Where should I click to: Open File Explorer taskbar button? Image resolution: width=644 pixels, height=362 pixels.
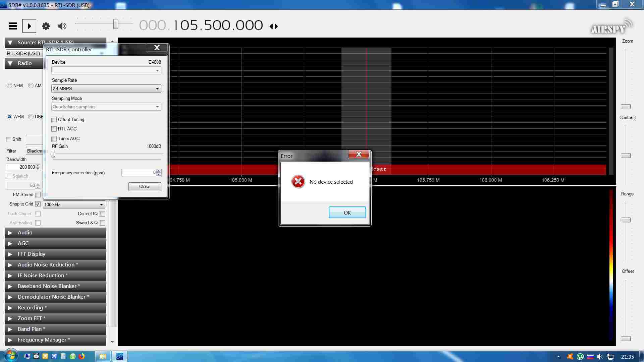pyautogui.click(x=103, y=356)
